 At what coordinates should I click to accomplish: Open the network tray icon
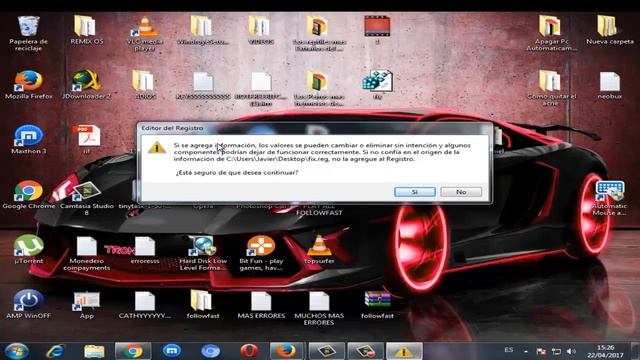click(556, 351)
